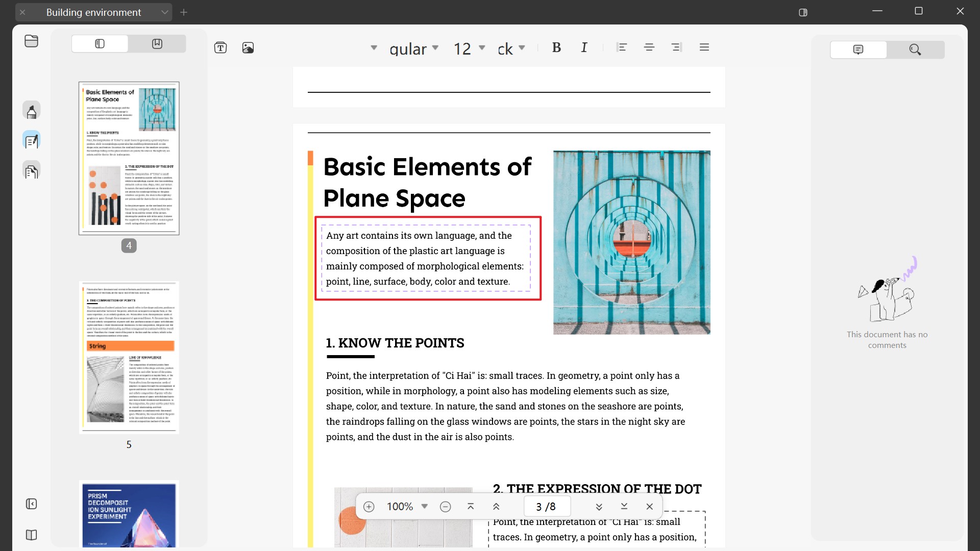
Task: Open the page organizer tool in sidebar
Action: click(31, 170)
